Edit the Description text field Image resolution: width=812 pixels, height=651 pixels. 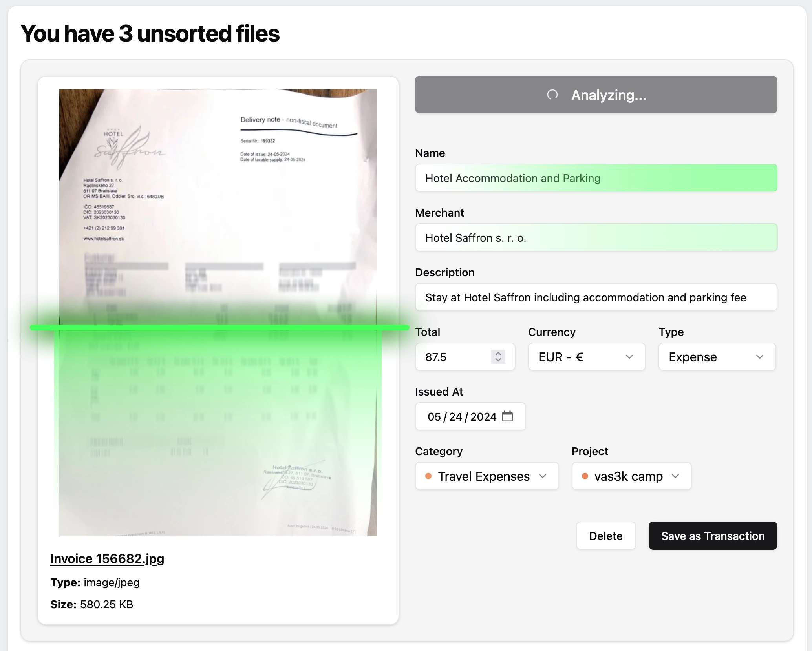(x=596, y=297)
